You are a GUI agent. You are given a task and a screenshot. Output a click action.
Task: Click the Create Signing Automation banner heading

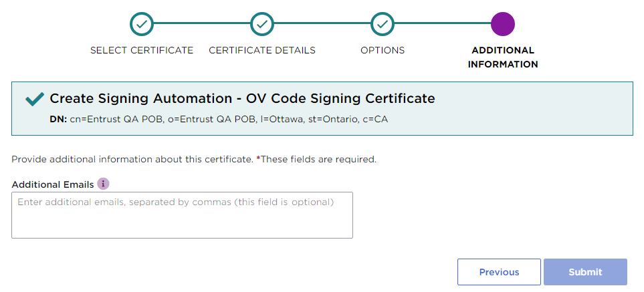pyautogui.click(x=242, y=99)
